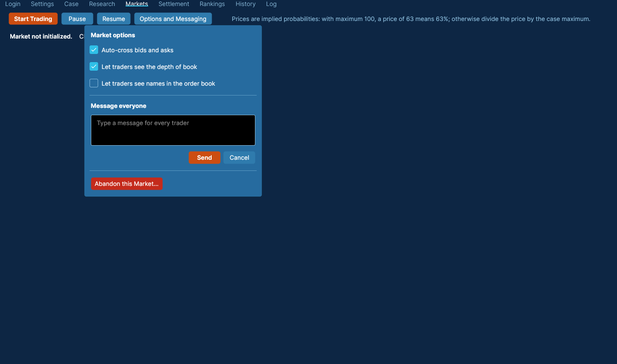Focus the message for every trader field
The image size is (617, 364).
tap(173, 130)
